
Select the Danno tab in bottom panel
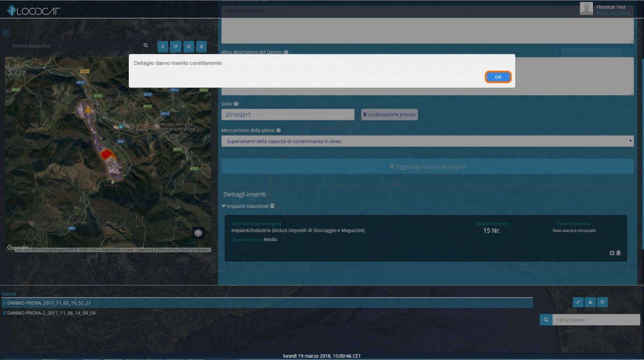point(9,294)
